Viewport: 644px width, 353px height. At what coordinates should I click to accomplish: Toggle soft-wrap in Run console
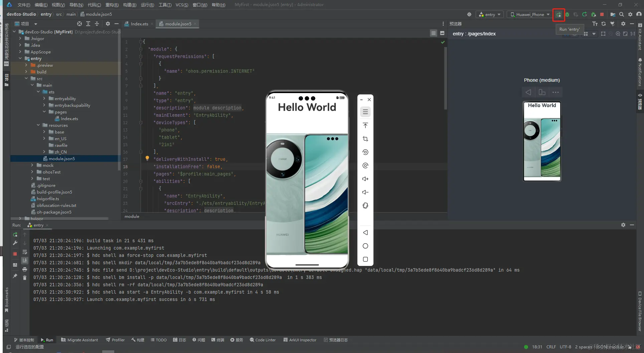(x=25, y=252)
